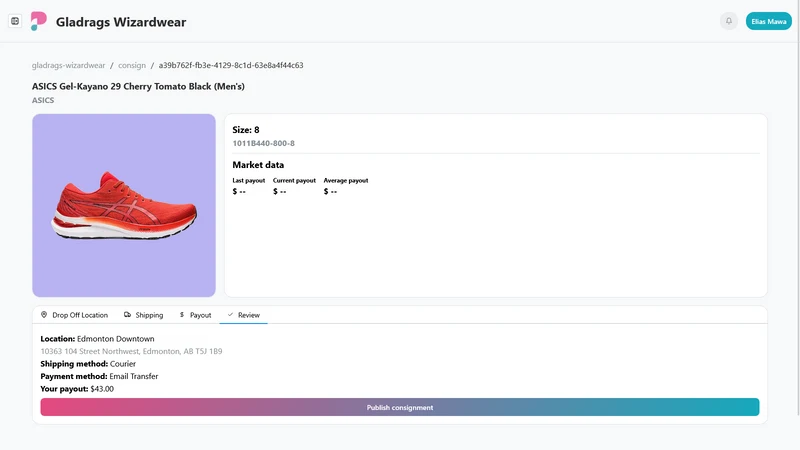Click the Gladrags Wizardwear title

tap(121, 22)
